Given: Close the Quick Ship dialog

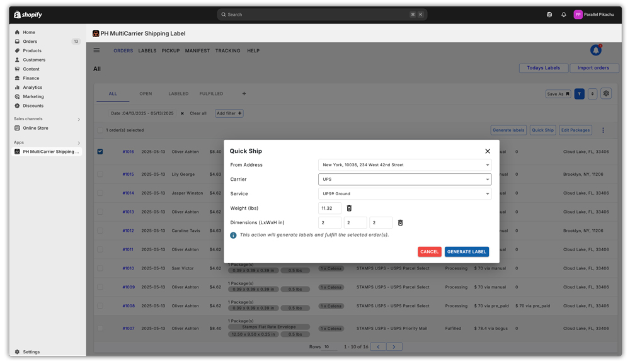Looking at the screenshot, I should 488,151.
